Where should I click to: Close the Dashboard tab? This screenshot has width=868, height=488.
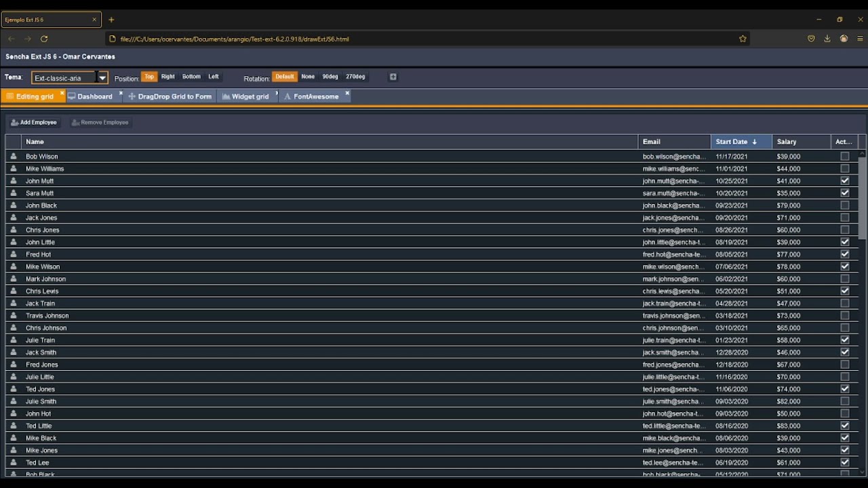[121, 93]
